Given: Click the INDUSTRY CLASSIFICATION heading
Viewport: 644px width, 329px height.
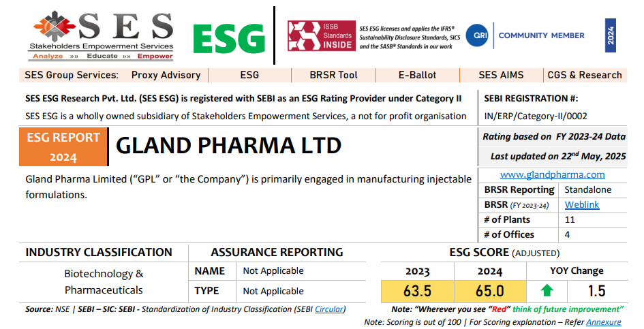Looking at the screenshot, I should (x=99, y=252).
